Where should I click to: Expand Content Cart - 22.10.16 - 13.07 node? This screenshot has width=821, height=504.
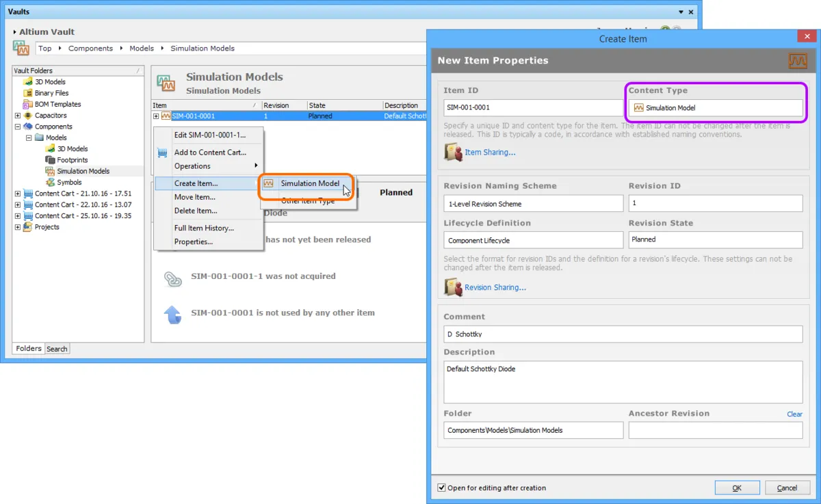[x=18, y=204]
